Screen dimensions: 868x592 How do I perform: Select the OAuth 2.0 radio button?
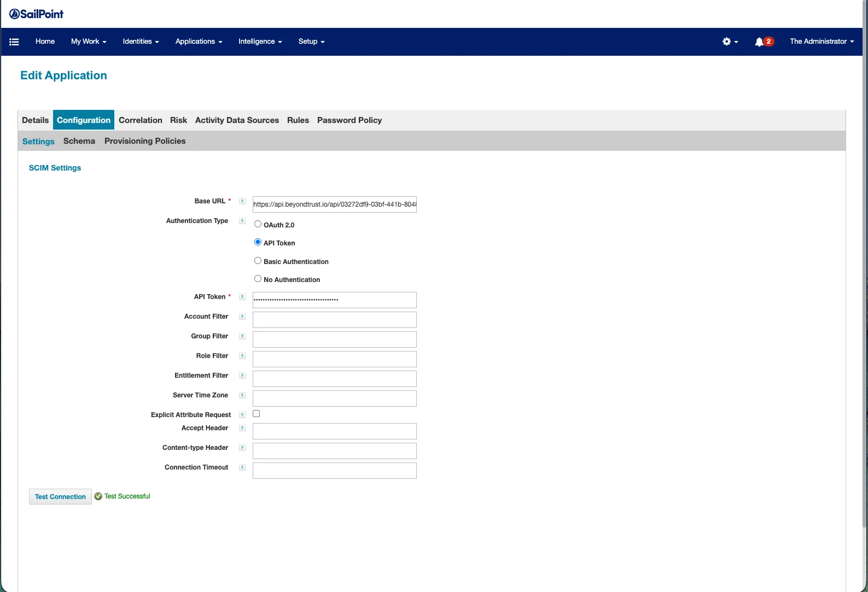[258, 224]
